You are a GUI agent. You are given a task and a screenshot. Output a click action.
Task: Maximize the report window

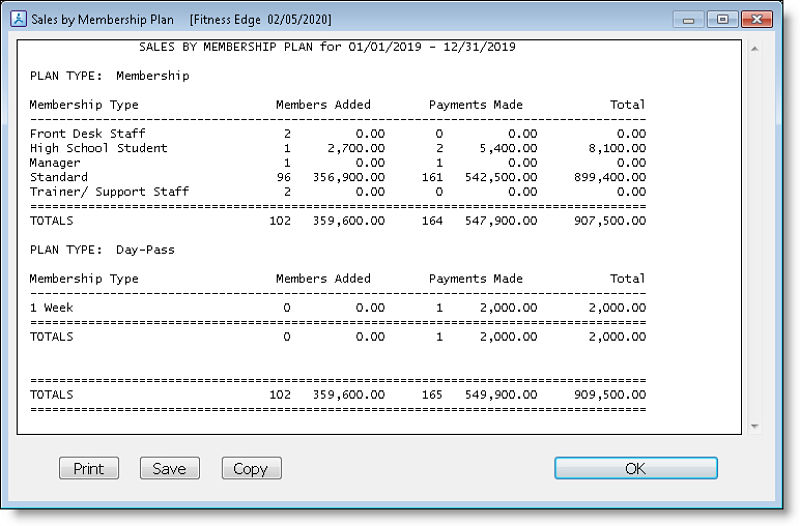tap(722, 19)
